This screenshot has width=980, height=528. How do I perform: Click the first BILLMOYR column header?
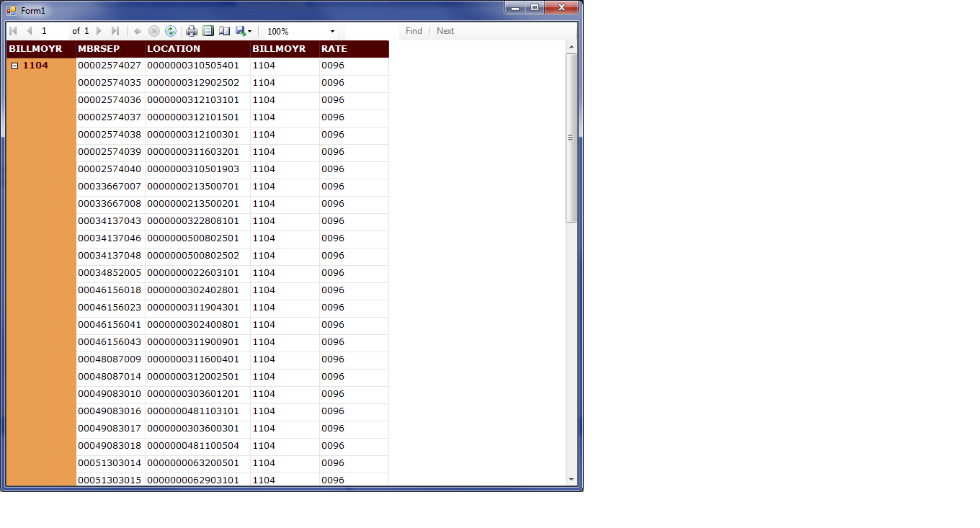(x=41, y=49)
